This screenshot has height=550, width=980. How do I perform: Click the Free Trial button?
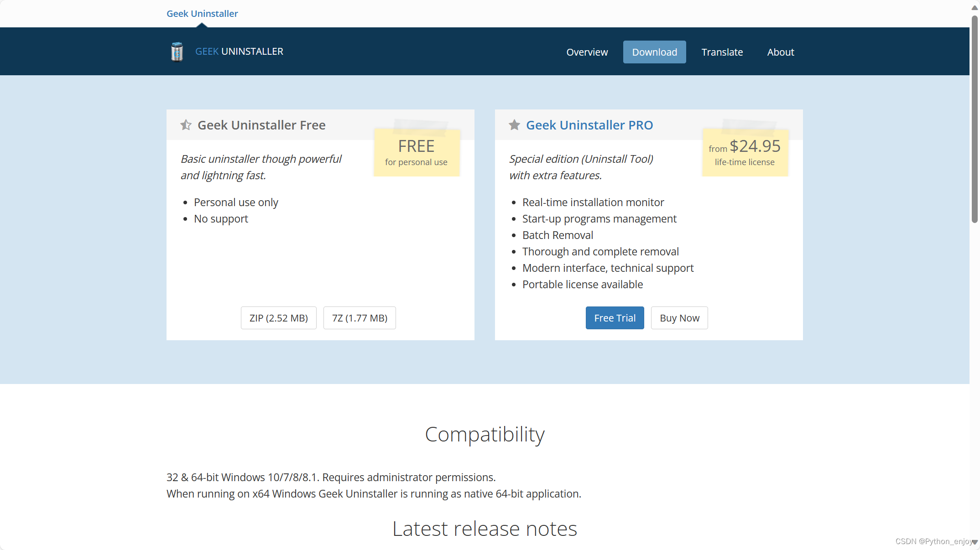tap(614, 318)
